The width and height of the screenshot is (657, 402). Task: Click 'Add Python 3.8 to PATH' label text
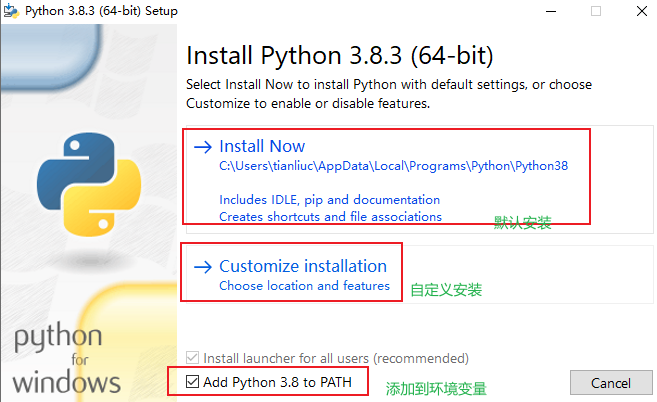coord(277,382)
